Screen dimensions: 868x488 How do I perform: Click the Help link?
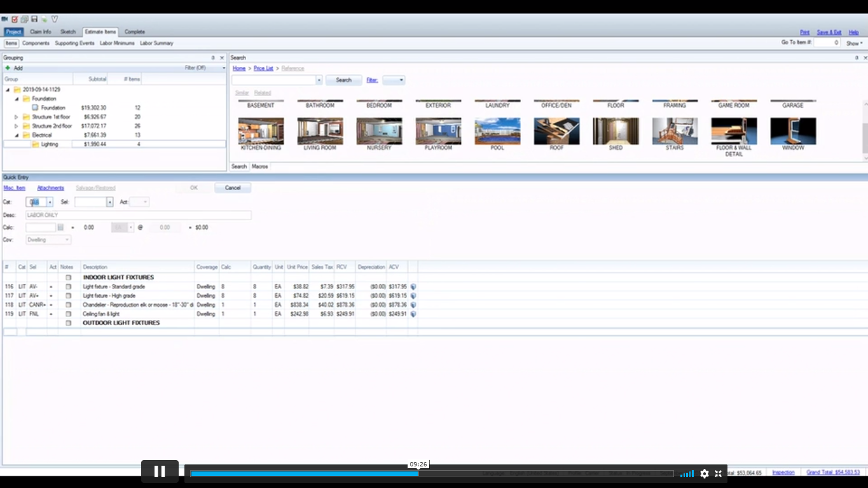pyautogui.click(x=853, y=32)
